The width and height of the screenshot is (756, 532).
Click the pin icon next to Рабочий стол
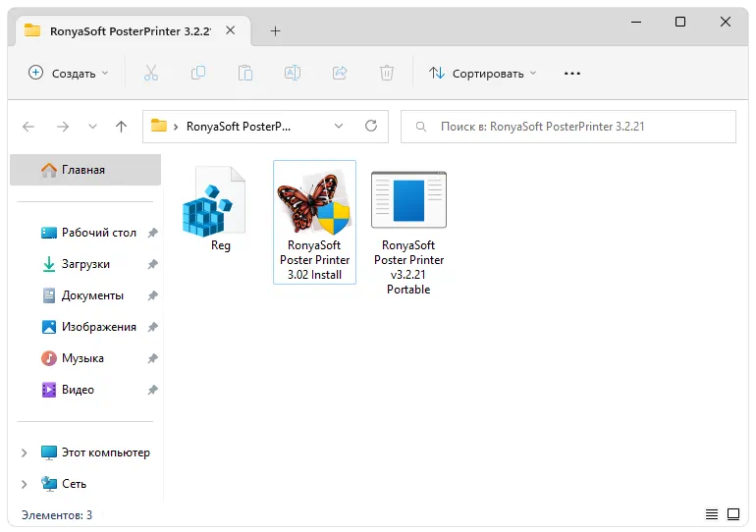click(x=153, y=233)
